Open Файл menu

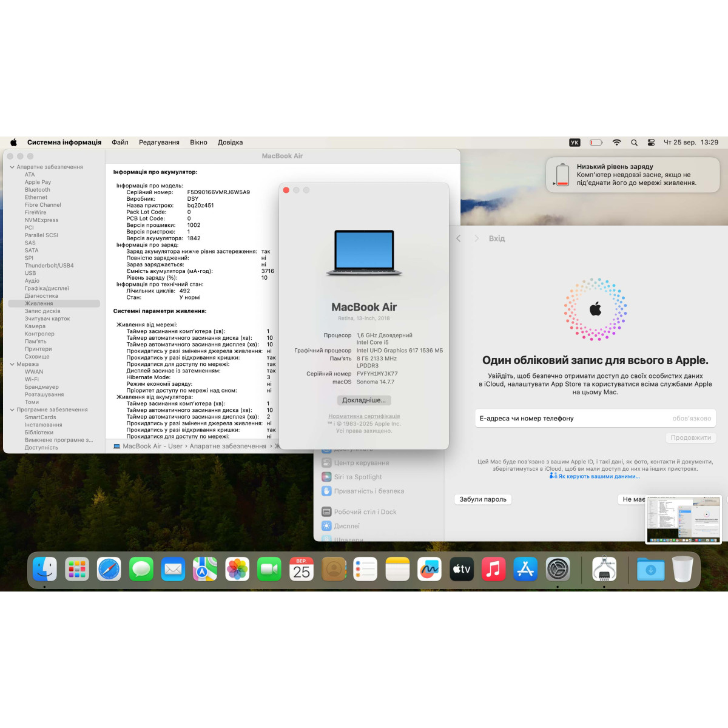click(120, 143)
